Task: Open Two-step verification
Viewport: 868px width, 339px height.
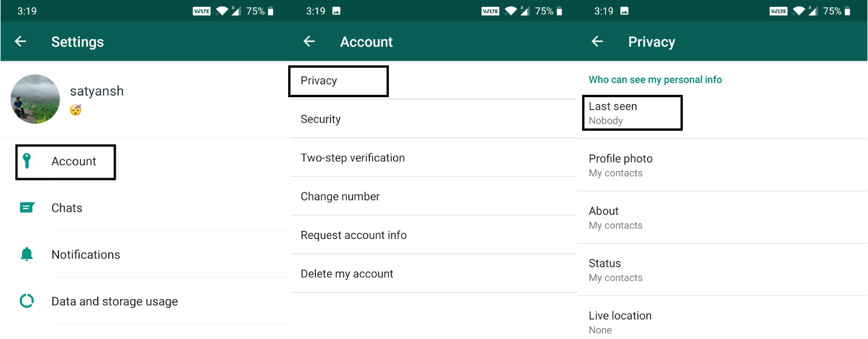Action: (434, 158)
